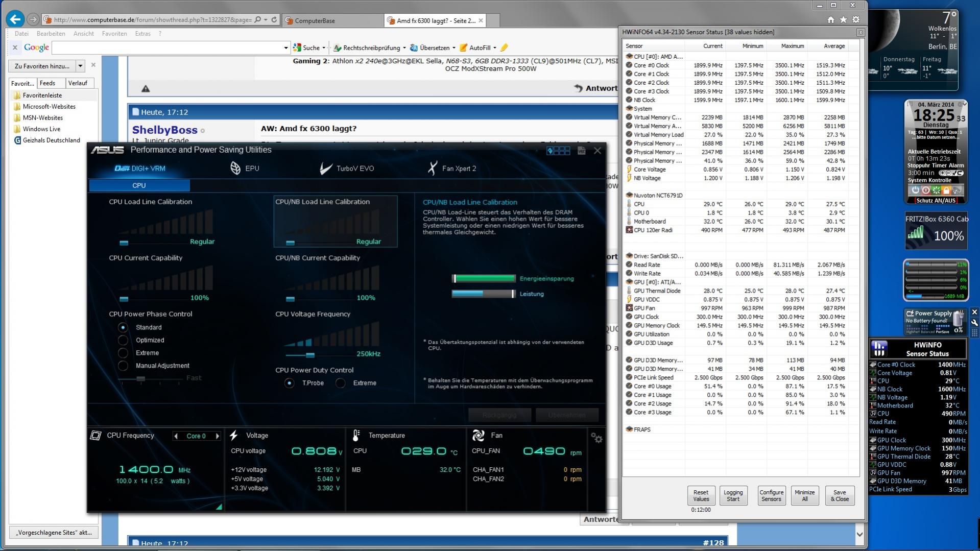
Task: Select Manual Adjustment power phase option
Action: [x=123, y=366]
